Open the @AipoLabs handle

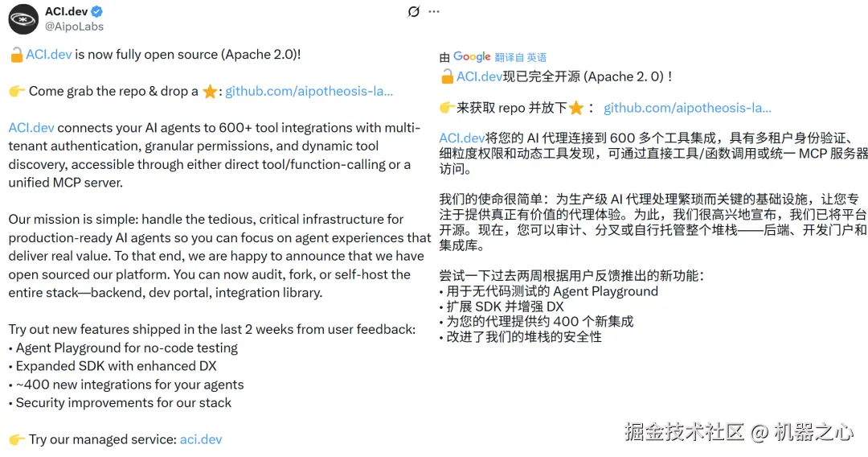74,27
